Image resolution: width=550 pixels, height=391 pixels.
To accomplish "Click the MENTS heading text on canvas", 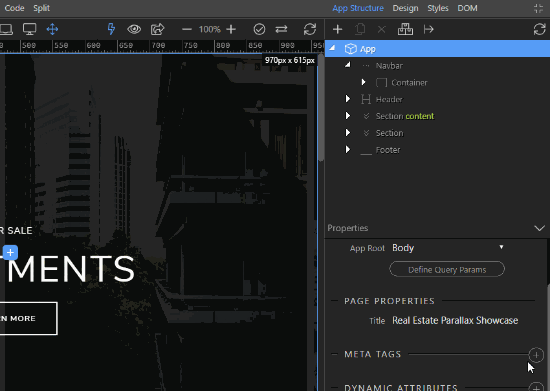I will click(70, 269).
